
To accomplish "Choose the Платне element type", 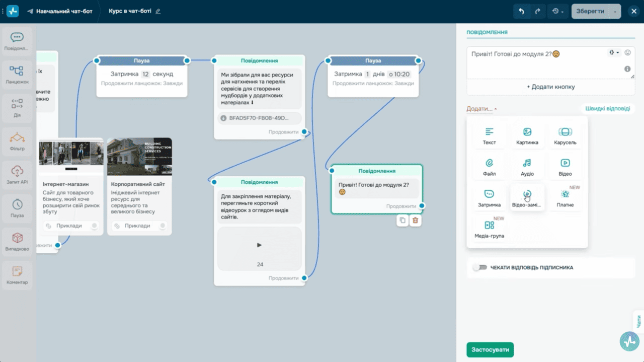I will tap(565, 198).
